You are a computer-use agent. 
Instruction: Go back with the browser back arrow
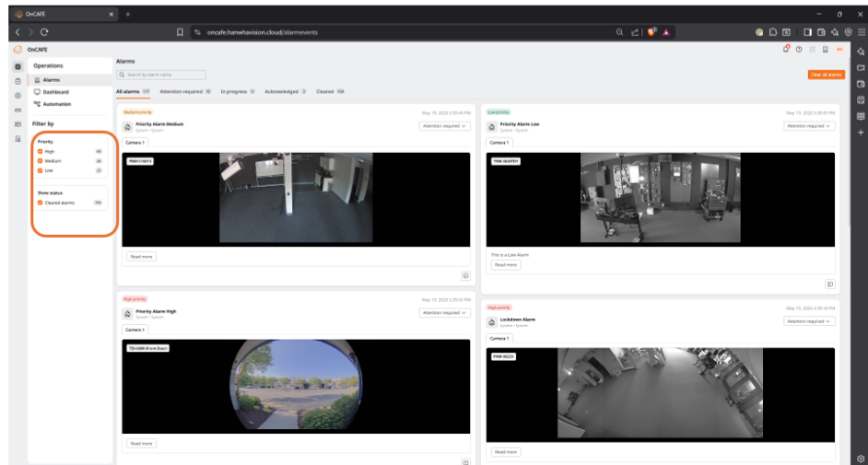pyautogui.click(x=18, y=32)
